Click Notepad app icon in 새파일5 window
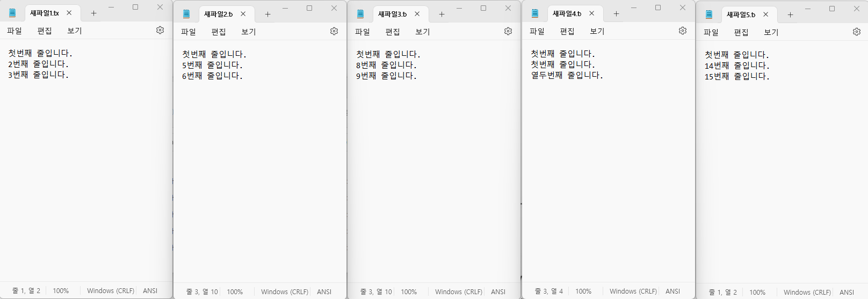868x299 pixels. click(x=709, y=14)
